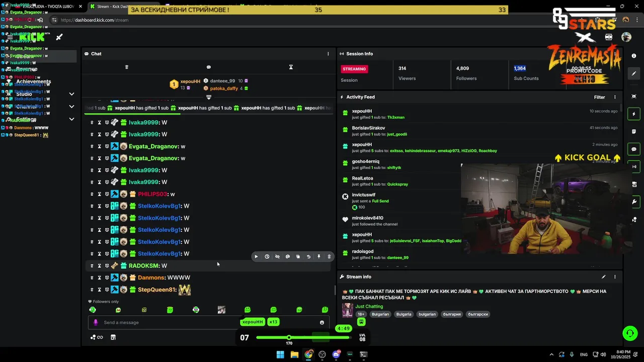
Task: Click the browser address bar URL
Action: [95, 20]
